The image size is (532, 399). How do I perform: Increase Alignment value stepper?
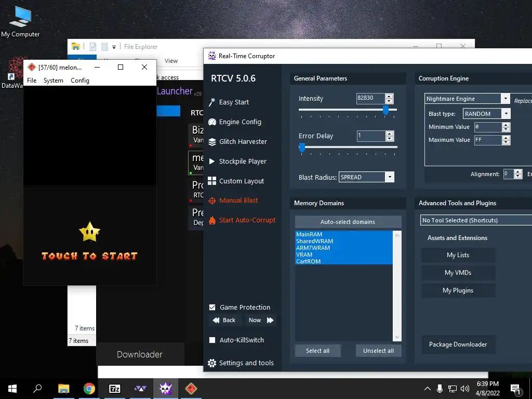tap(518, 171)
